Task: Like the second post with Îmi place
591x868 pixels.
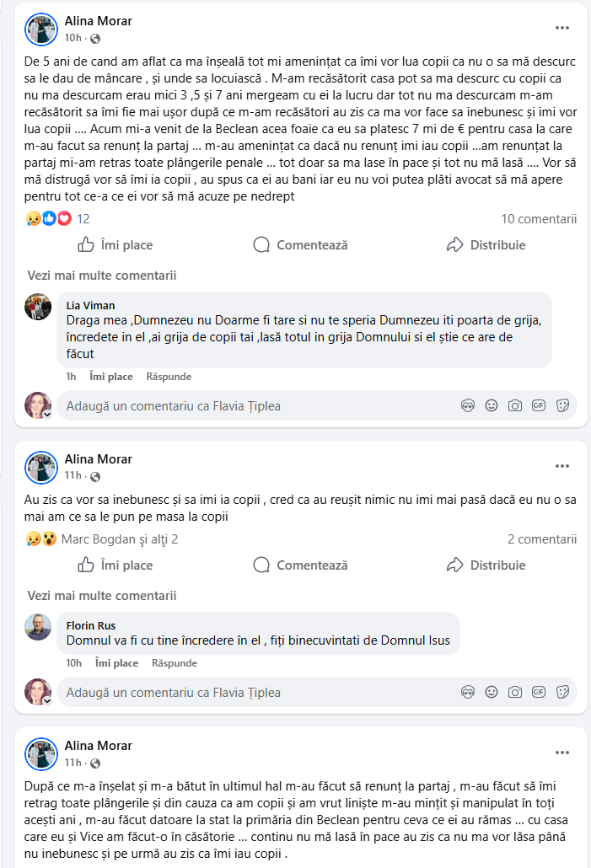Action: 116,565
